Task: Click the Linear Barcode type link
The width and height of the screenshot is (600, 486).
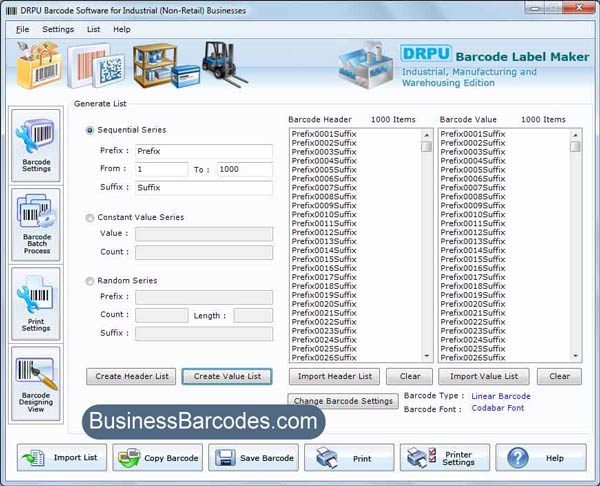Action: point(501,396)
